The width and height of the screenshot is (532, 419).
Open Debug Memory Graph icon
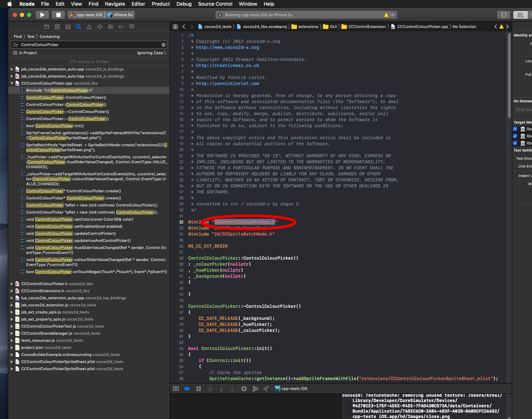pyautogui.click(x=255, y=389)
